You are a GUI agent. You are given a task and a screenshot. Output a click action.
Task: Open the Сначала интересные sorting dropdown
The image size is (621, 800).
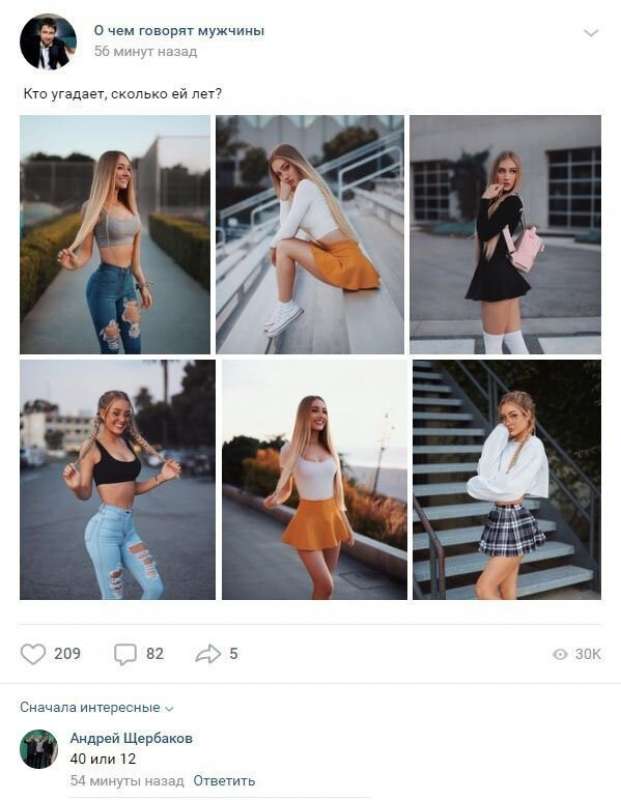pyautogui.click(x=97, y=708)
